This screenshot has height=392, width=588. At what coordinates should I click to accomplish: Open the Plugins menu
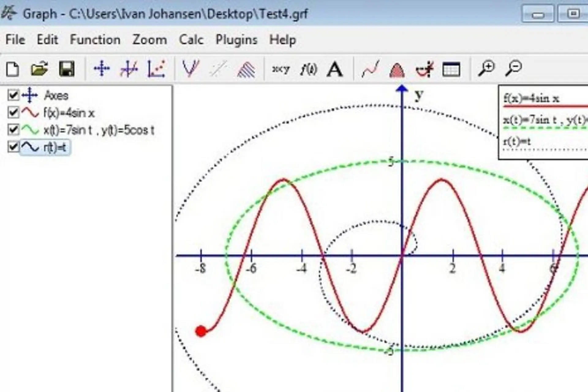236,40
